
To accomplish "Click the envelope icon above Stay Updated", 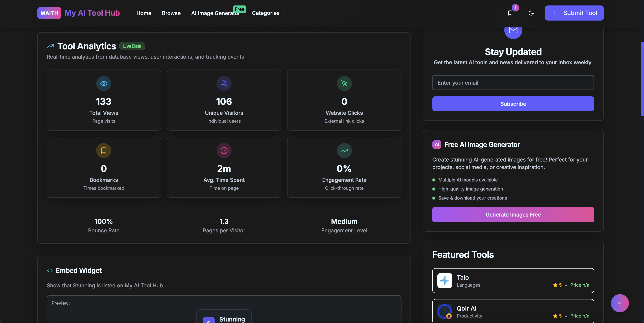I will pos(513,30).
